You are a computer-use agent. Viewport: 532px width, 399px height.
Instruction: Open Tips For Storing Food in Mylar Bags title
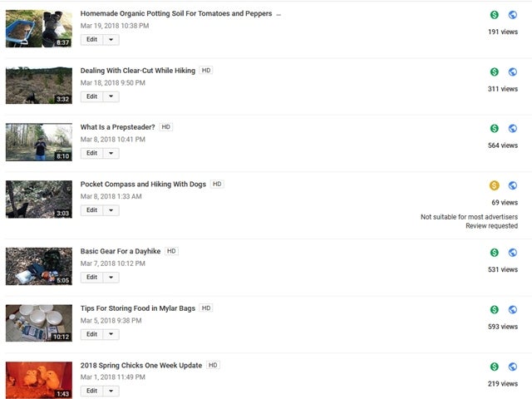point(138,308)
